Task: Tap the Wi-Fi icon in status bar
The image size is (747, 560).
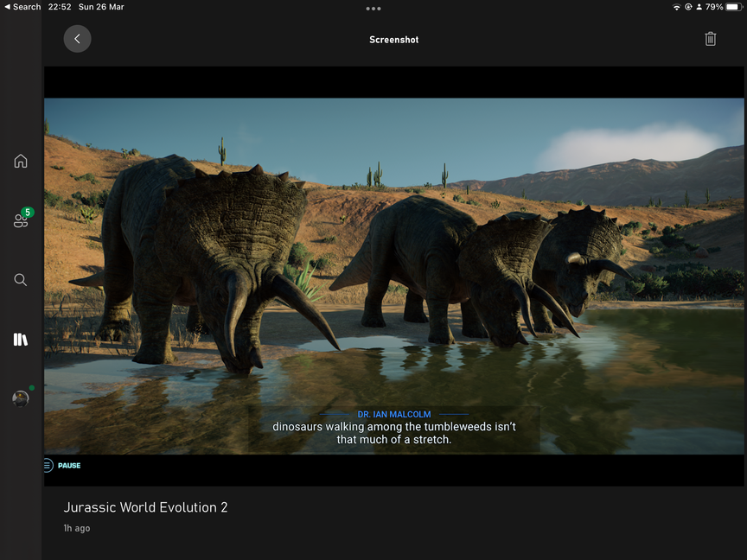Action: pyautogui.click(x=676, y=7)
